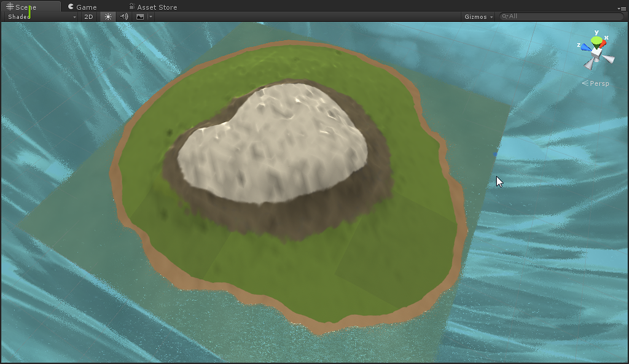Open the Shaded draw mode dropdown
629x364 pixels.
pyautogui.click(x=37, y=17)
